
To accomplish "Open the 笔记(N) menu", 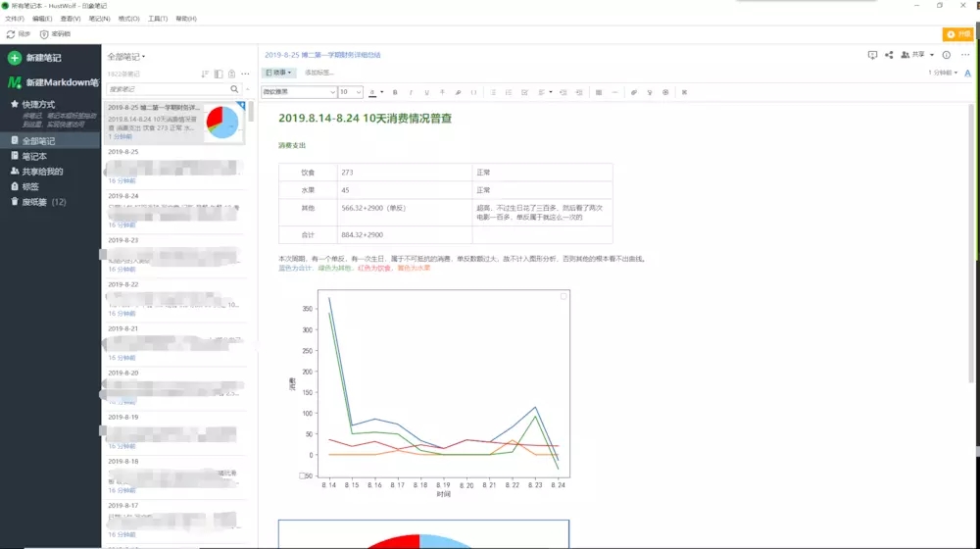I will click(x=99, y=19).
